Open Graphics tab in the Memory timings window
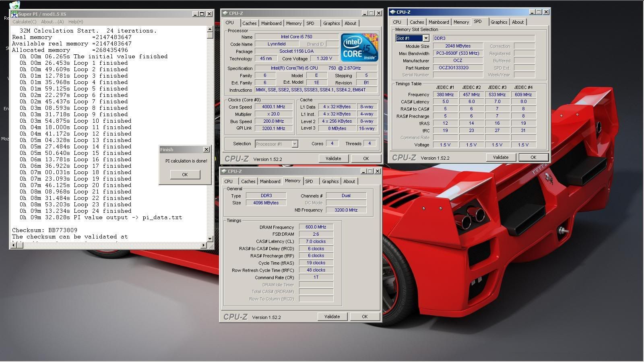 330,181
